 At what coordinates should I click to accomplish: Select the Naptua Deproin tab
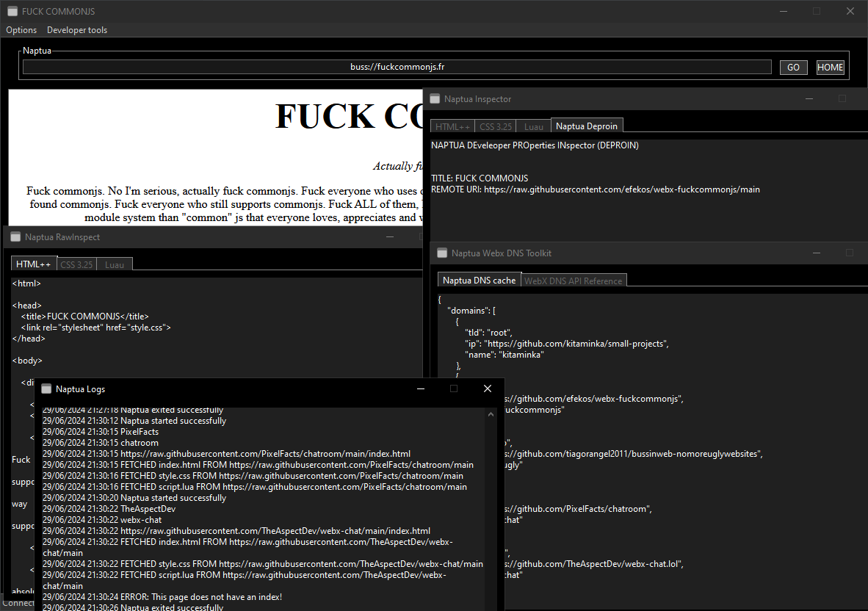coord(587,126)
